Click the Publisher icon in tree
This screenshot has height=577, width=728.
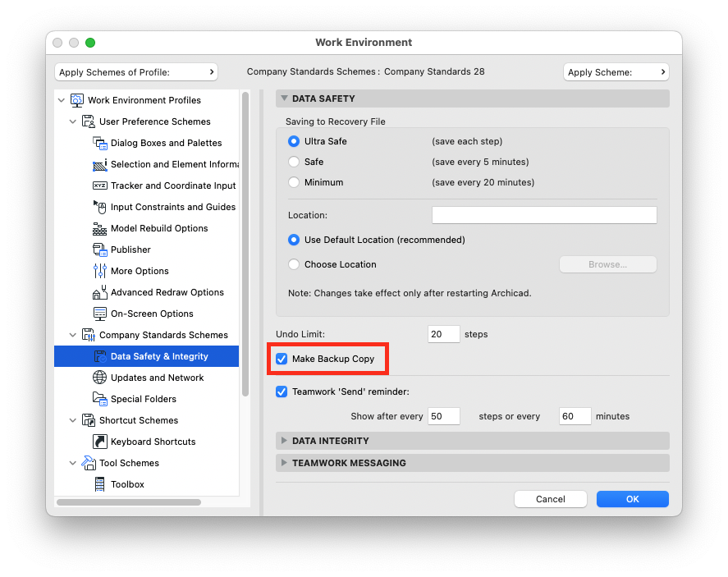(100, 250)
